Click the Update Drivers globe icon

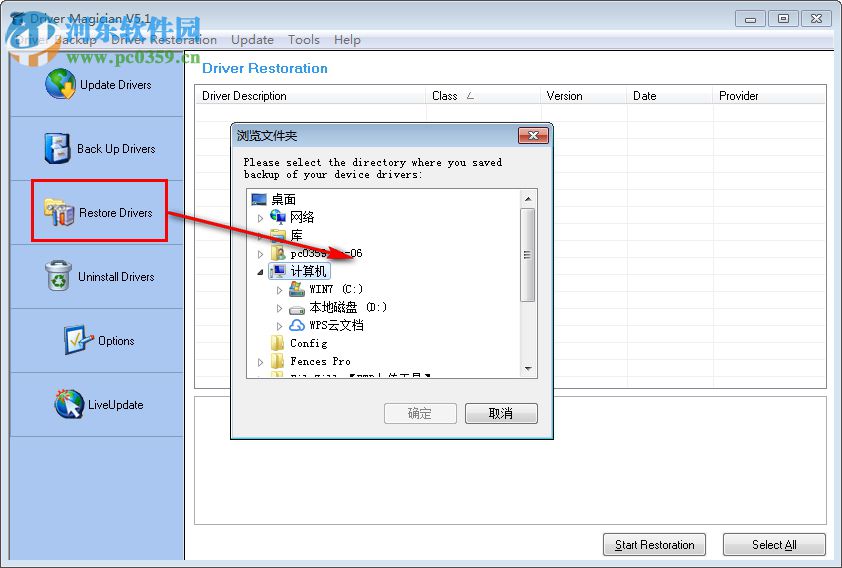(x=60, y=84)
